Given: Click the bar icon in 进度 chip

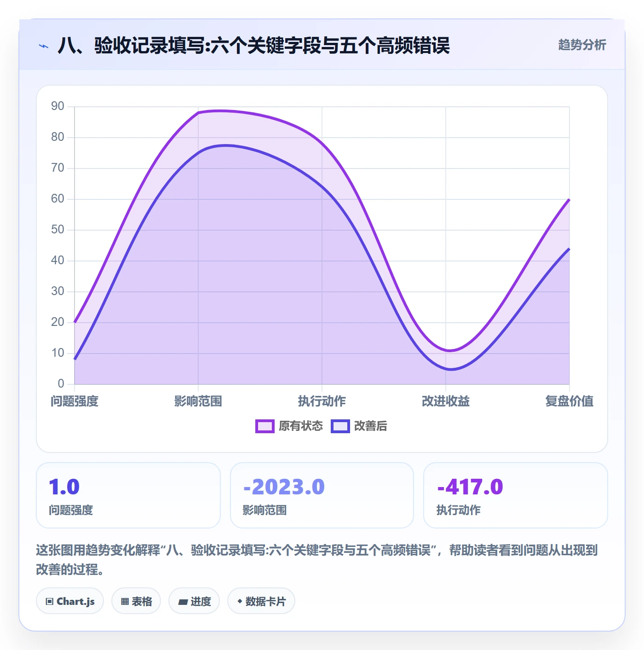Looking at the screenshot, I should (183, 602).
